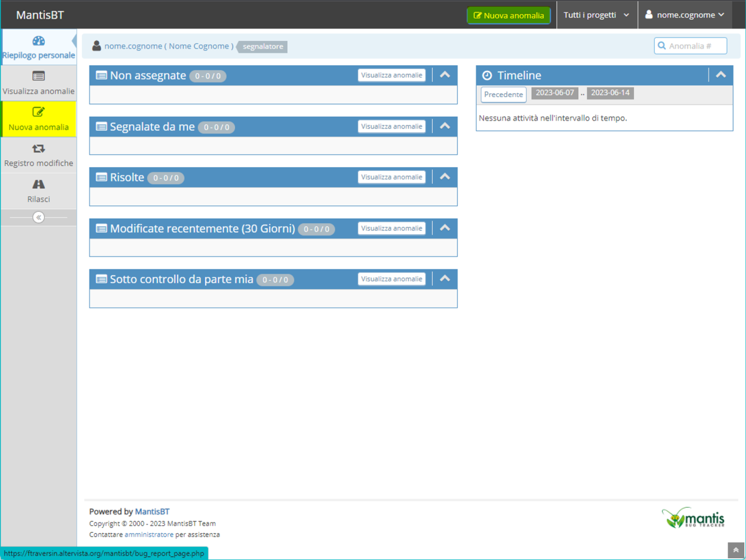Click the Sotto controllo da parte mia title
746x560 pixels.
pos(182,280)
